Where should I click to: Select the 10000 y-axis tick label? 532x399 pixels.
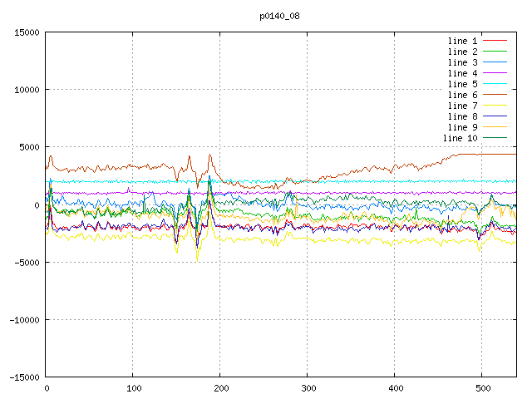(26, 90)
